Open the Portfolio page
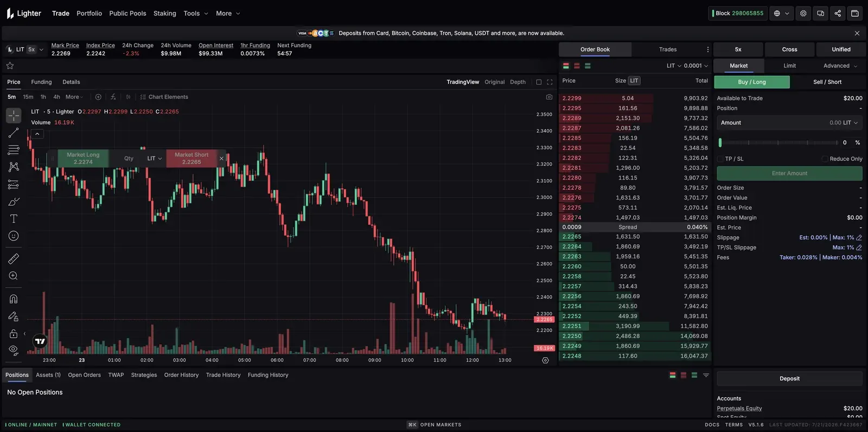Viewport: 868px width, 432px height. [x=89, y=14]
